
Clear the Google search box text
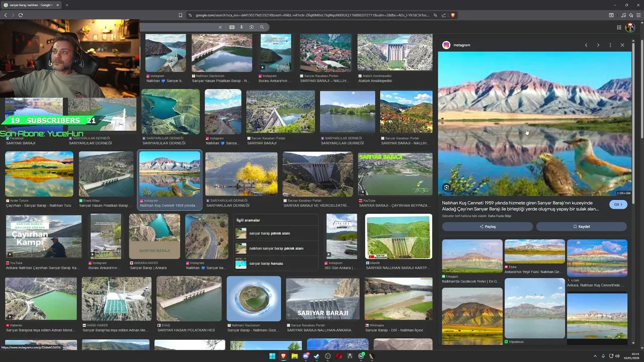pyautogui.click(x=220, y=27)
